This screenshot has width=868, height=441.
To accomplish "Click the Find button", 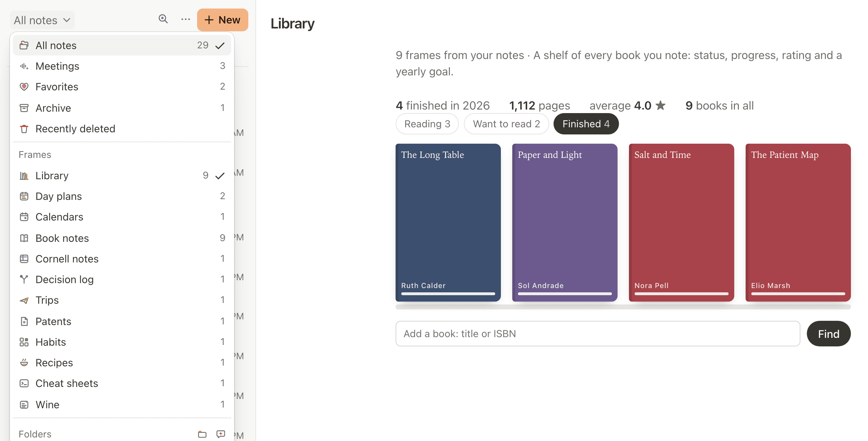I will (829, 334).
